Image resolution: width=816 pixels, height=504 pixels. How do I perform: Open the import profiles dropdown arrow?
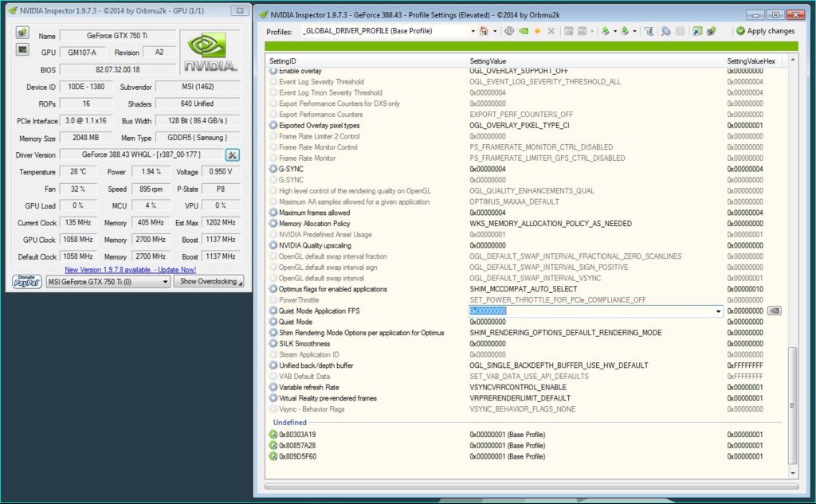tap(635, 31)
